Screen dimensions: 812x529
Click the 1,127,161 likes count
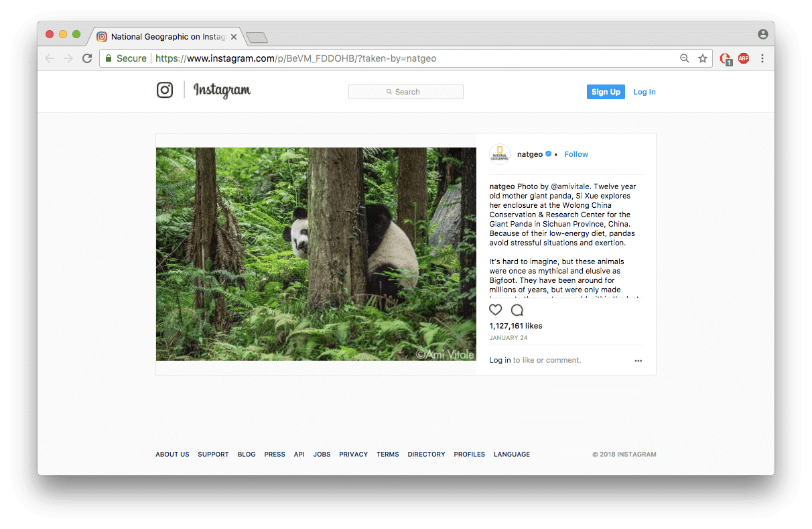[x=516, y=326]
